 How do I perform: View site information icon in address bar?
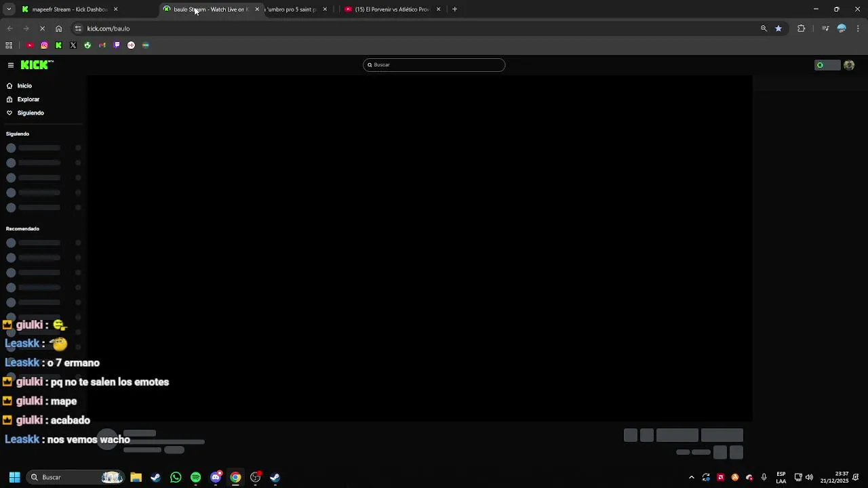click(x=78, y=28)
